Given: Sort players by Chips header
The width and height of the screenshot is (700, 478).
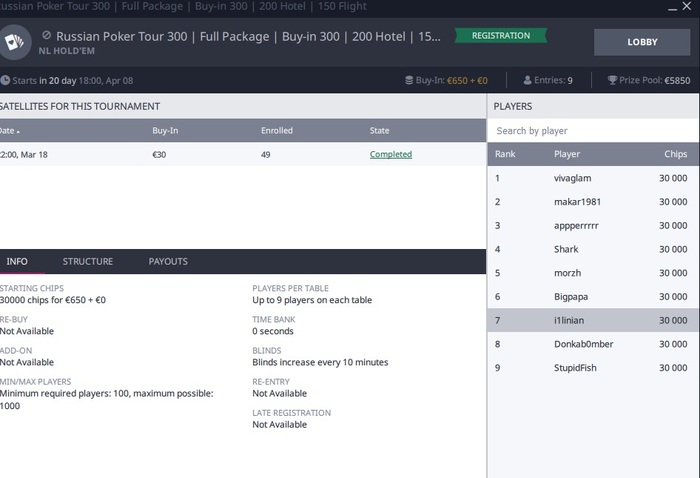Looking at the screenshot, I should [x=675, y=154].
